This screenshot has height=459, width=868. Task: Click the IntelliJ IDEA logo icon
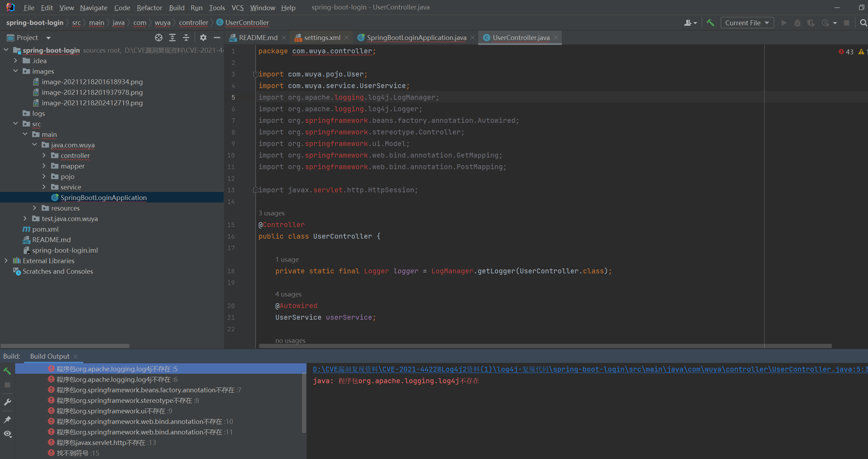point(11,7)
